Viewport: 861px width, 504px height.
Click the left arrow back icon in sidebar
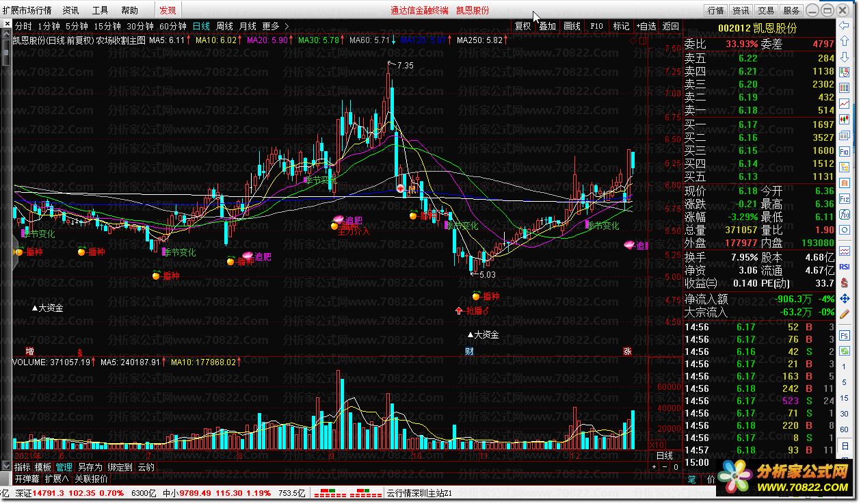pos(845,25)
